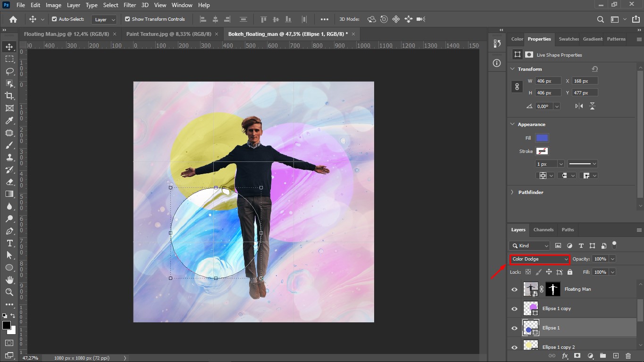Hide the Ellipse 1 copy layer

(x=514, y=309)
